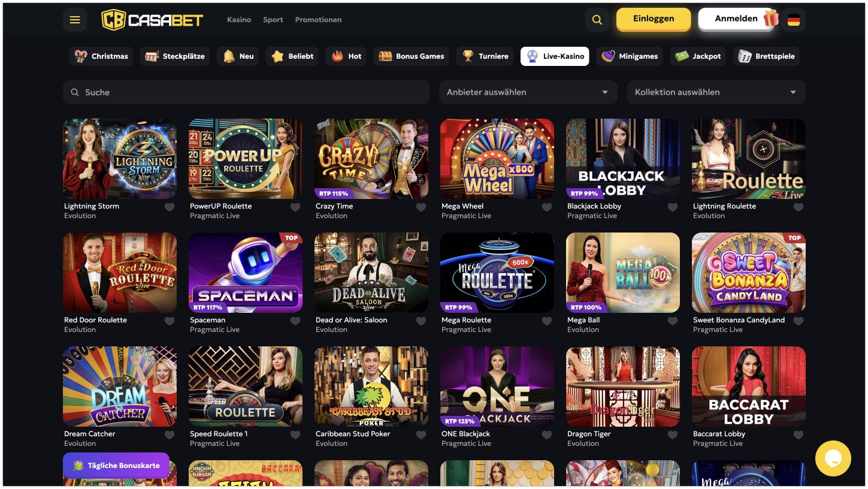This screenshot has height=489, width=868.
Task: Open the Spaceman game thumbnail
Action: point(246,273)
